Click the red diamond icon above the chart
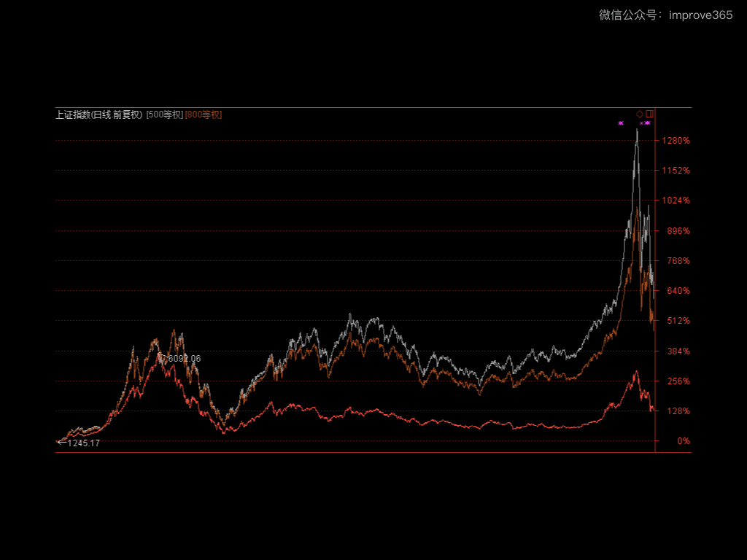The height and width of the screenshot is (560, 747). [640, 114]
